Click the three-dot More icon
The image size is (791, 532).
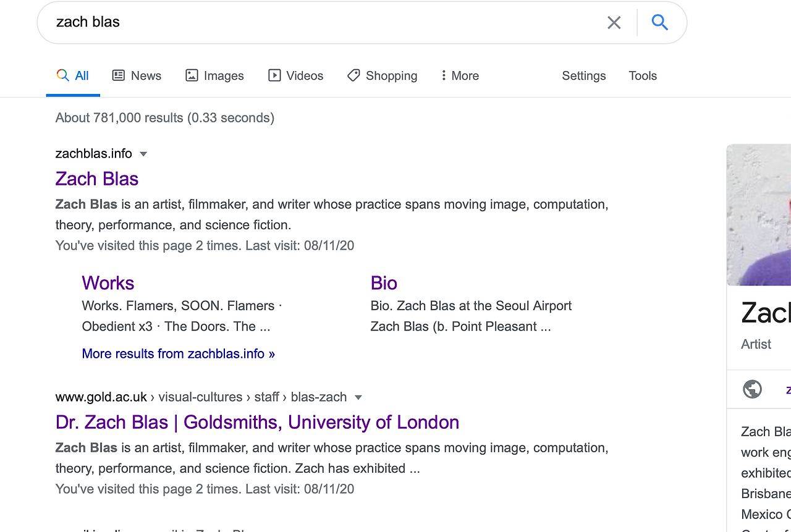pyautogui.click(x=443, y=75)
